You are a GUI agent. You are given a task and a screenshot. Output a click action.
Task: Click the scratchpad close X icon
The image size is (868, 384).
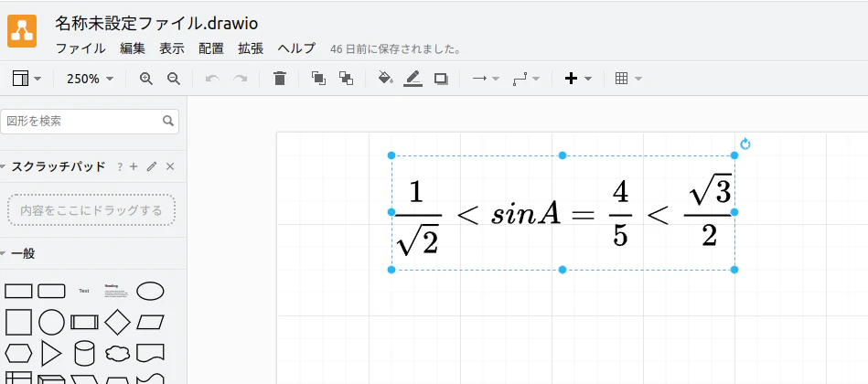(x=170, y=166)
